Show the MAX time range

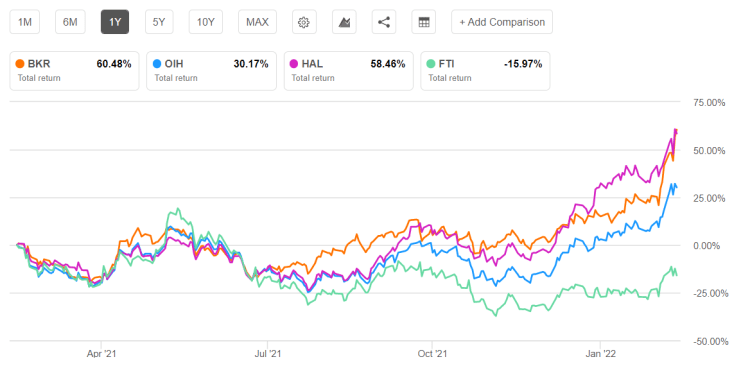coord(257,22)
